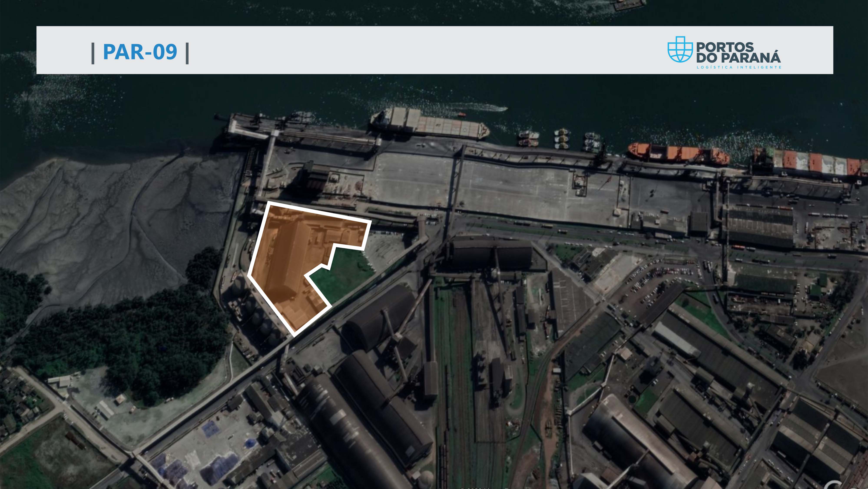Click the barge at the top of the water
Viewport: 868px width, 489px height.
(x=629, y=4)
